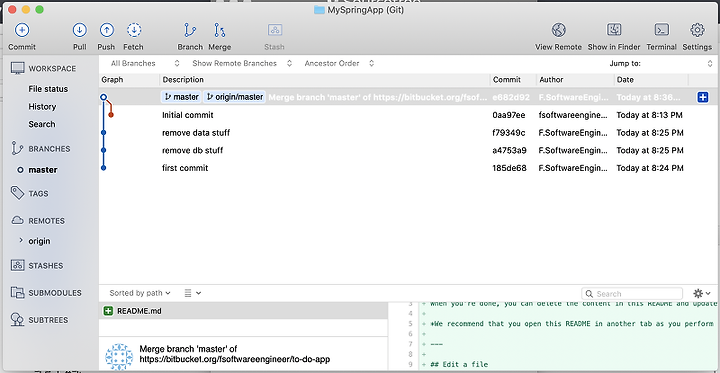Open the All Branches dropdown

click(145, 63)
